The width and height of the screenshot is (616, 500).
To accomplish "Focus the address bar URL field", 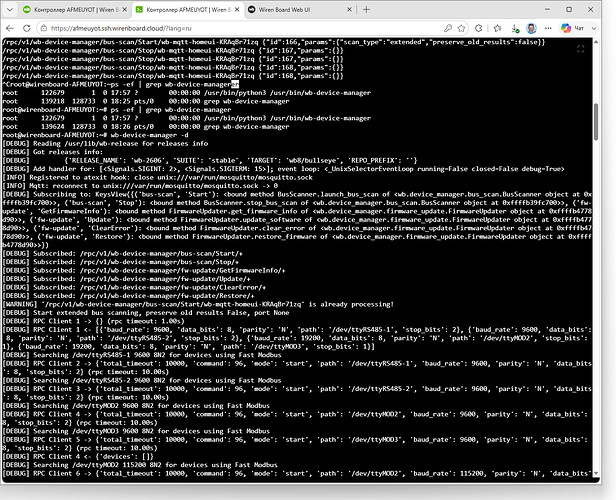I will 244,28.
